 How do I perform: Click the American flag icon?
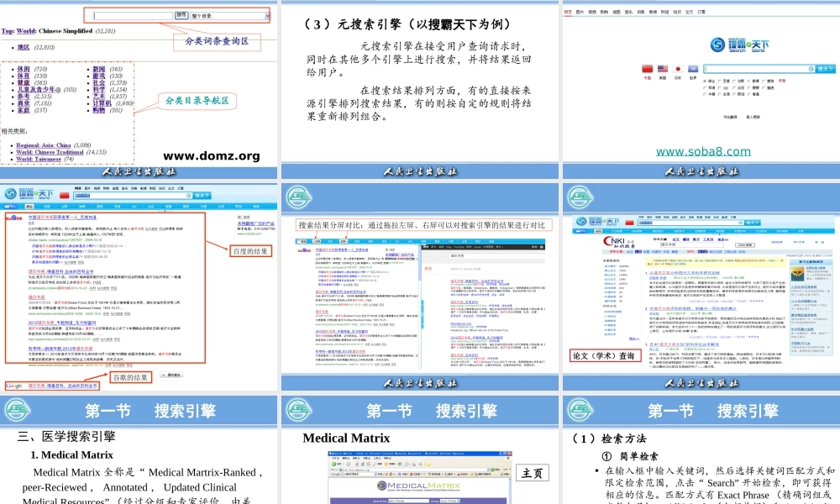[x=663, y=69]
